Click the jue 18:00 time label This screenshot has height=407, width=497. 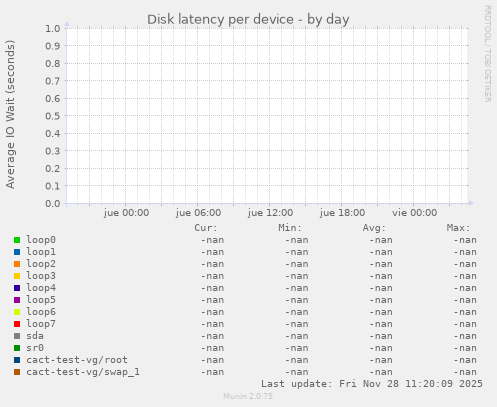[x=342, y=213]
